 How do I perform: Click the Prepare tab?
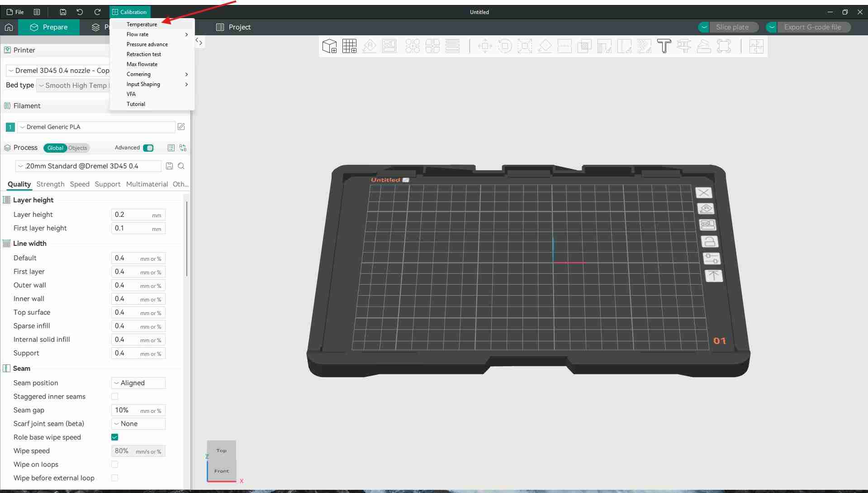[x=49, y=27]
